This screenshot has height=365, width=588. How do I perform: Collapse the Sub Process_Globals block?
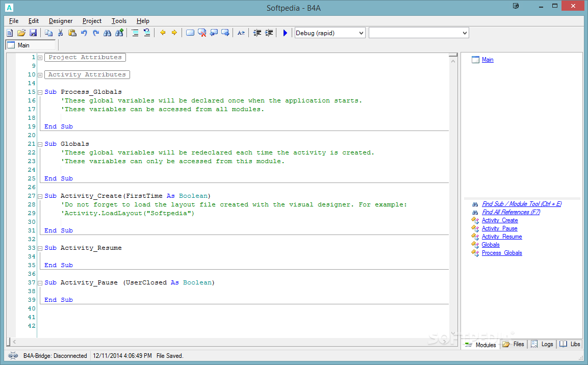click(x=40, y=92)
